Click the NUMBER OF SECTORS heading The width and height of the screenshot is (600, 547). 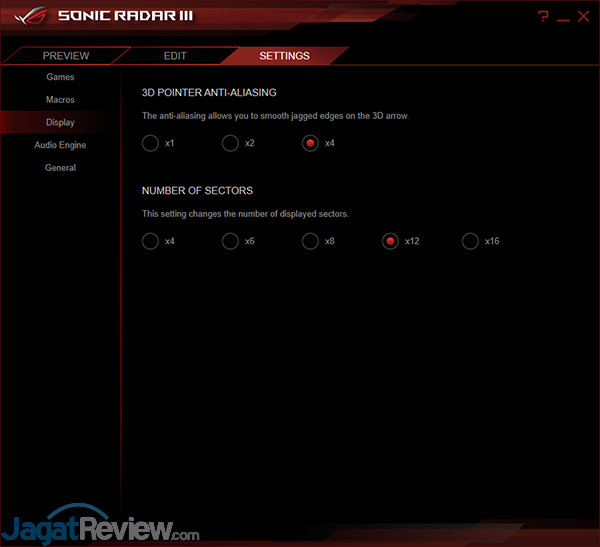197,191
